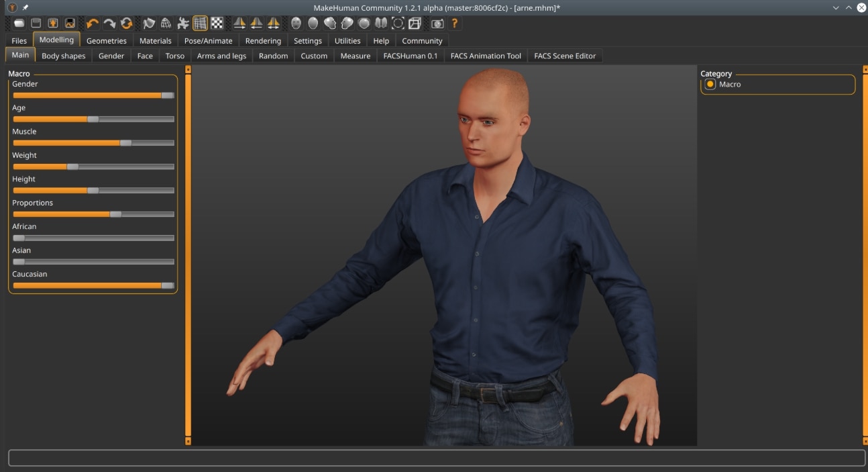Click the African slider track
Image resolution: width=868 pixels, height=472 pixels.
coord(94,238)
